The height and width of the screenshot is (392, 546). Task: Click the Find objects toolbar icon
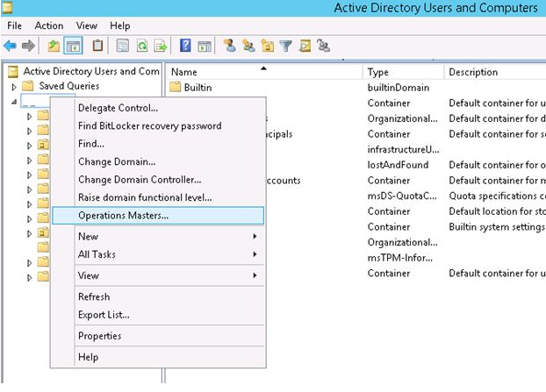[305, 46]
